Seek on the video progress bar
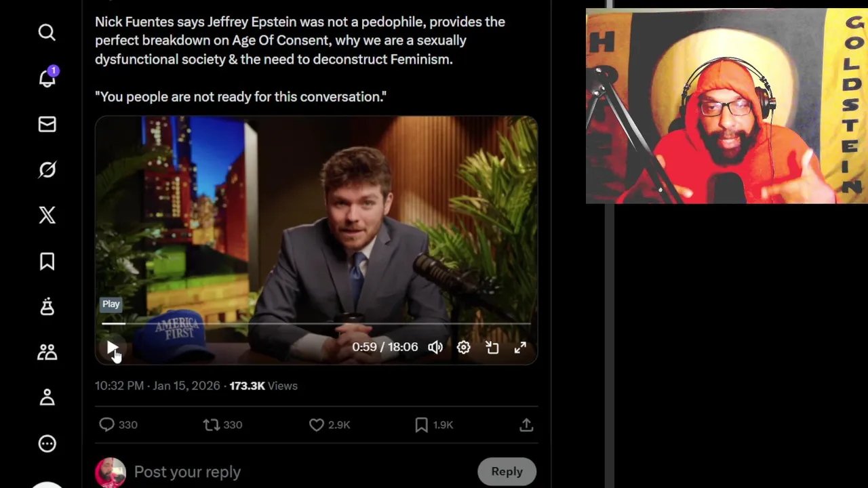Image resolution: width=868 pixels, height=488 pixels. 316,324
